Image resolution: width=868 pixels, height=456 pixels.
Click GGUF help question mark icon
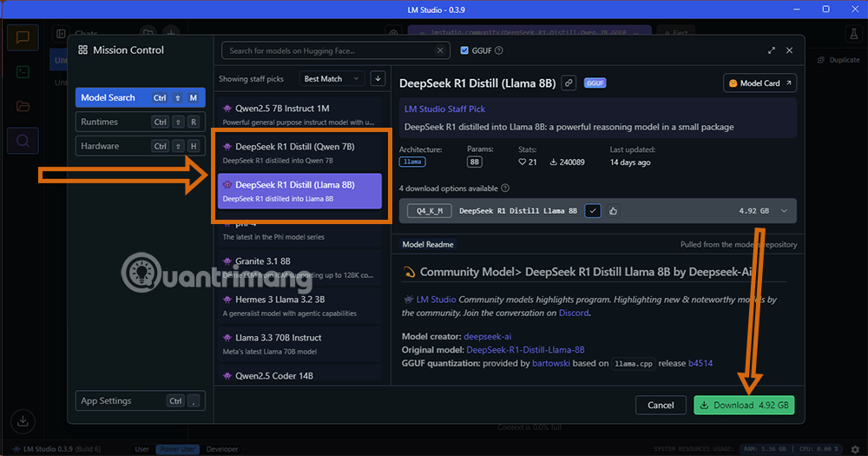(x=499, y=50)
